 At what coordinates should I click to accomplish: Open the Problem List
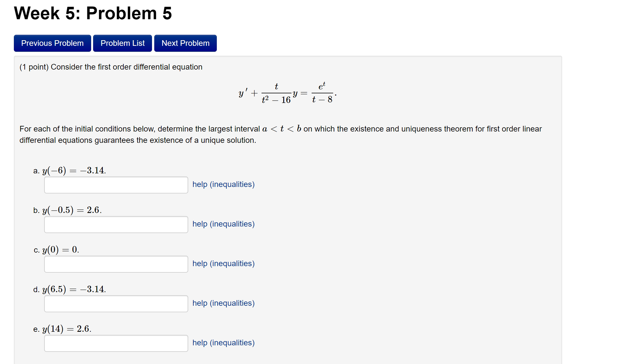click(x=122, y=43)
